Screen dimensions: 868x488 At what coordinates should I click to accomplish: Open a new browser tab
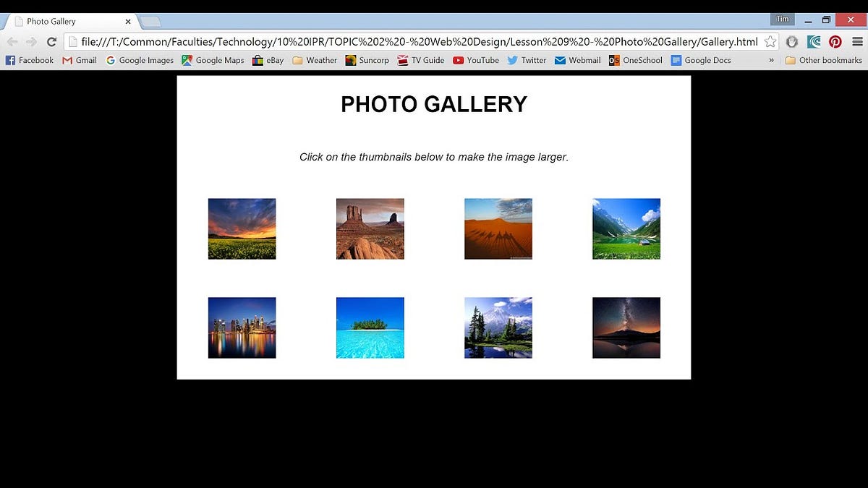(x=148, y=21)
